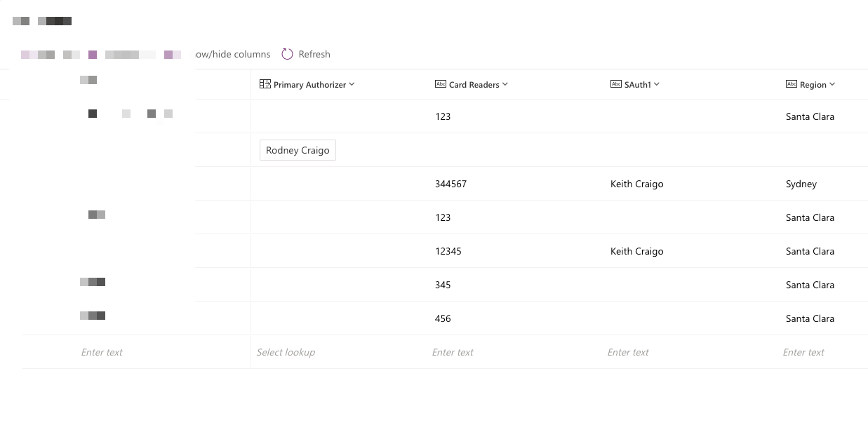Click the circular refresh arrow in the toolbar

286,53
